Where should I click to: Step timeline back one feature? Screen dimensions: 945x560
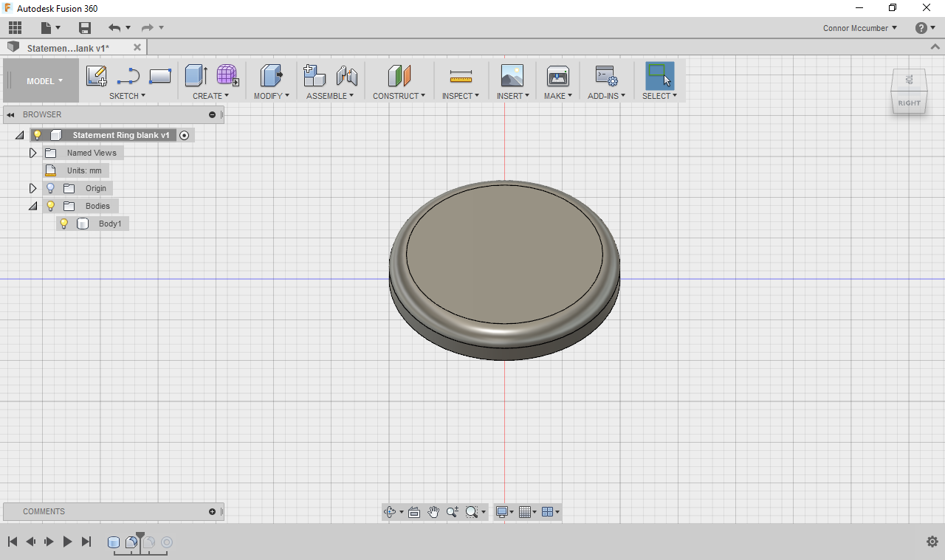31,542
